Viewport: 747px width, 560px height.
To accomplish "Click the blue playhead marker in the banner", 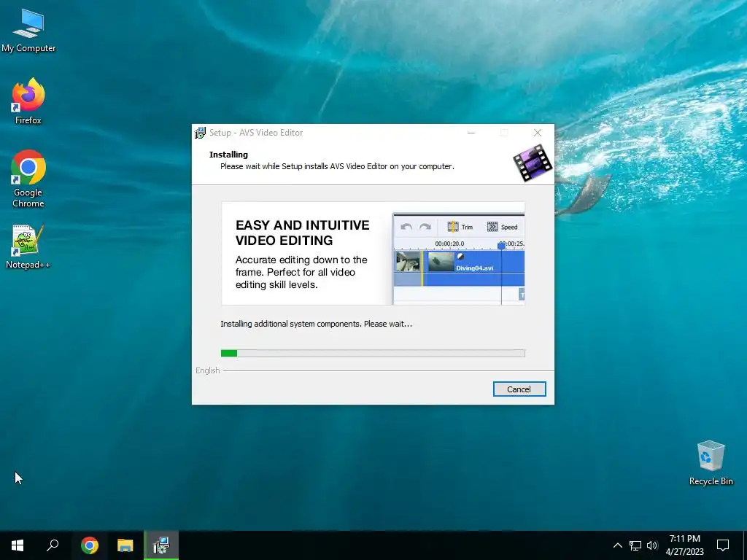I will (501, 246).
